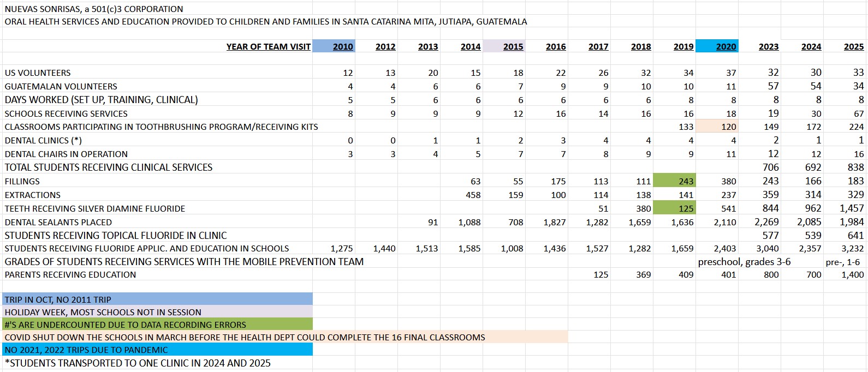
Task: Select the 2,403 fluoride value for 2020
Action: coord(725,249)
